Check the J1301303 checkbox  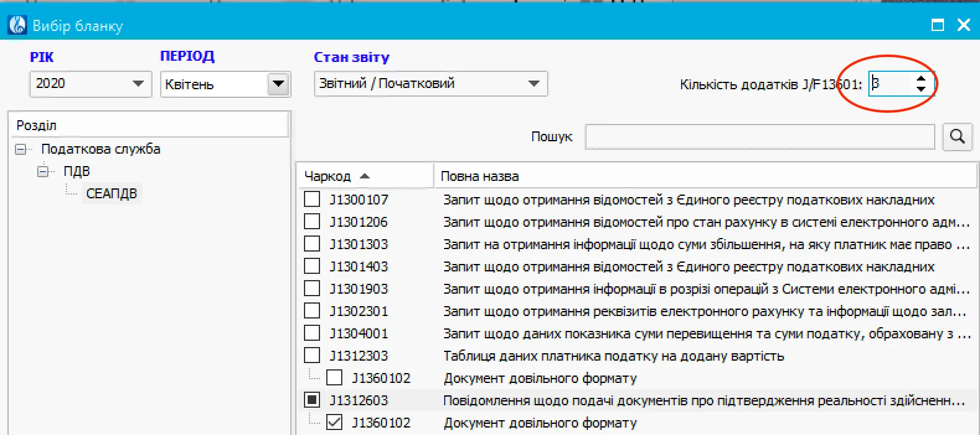[x=312, y=244]
